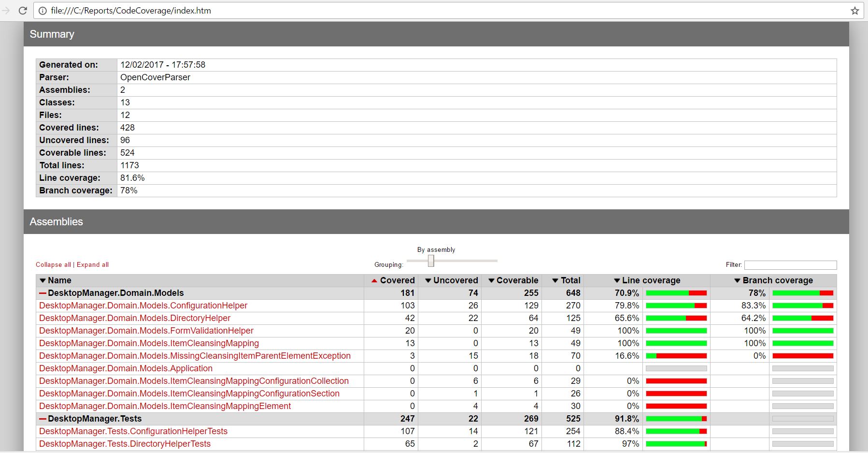Open MissingCleansingItemParentElementException class details
This screenshot has height=453, width=868.
(x=195, y=356)
